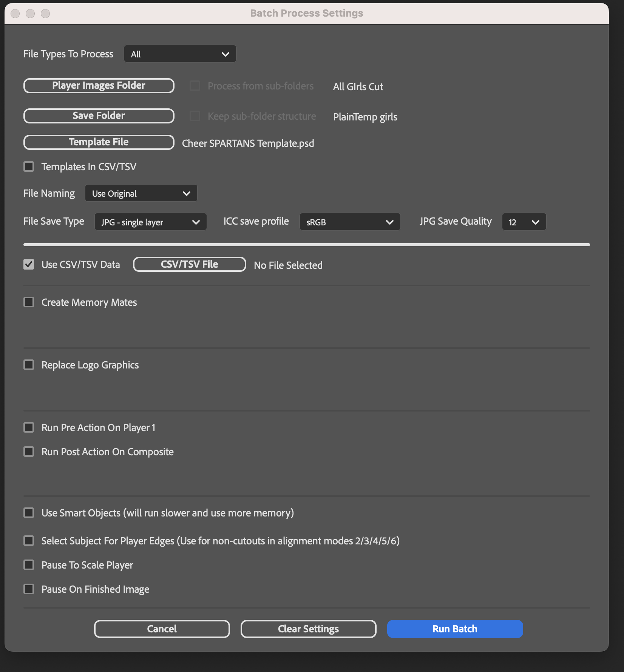Uncheck the Use CSV/TSV Data checkbox
Screen dimensions: 624x672
click(x=29, y=264)
